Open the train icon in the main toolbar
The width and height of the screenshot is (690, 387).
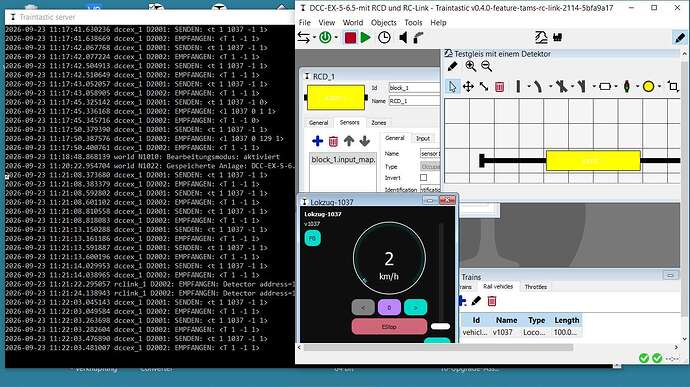click(x=541, y=38)
